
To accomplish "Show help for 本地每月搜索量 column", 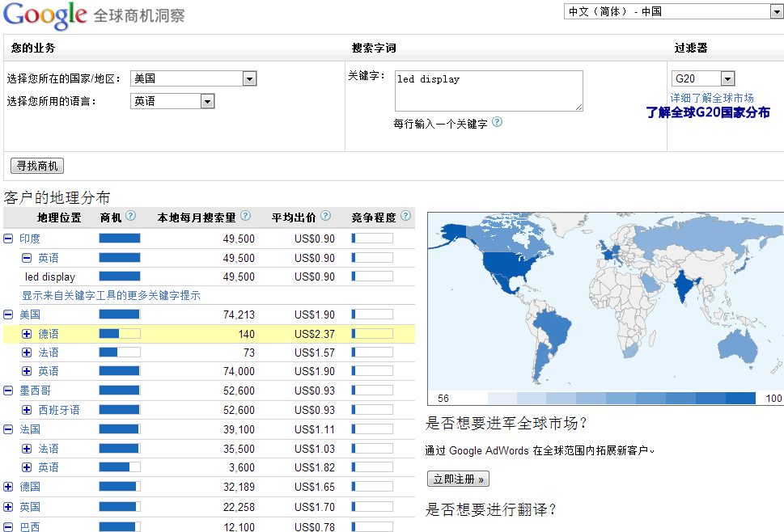I will point(245,216).
